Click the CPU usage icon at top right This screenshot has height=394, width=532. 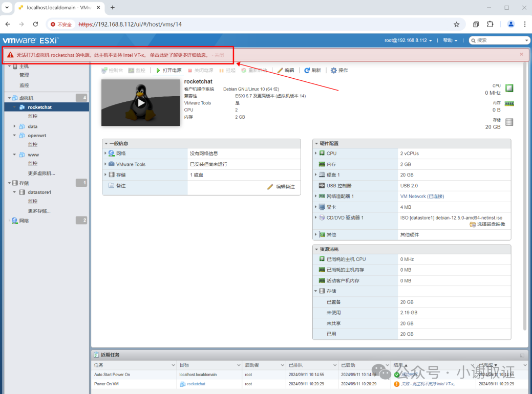[x=509, y=88]
